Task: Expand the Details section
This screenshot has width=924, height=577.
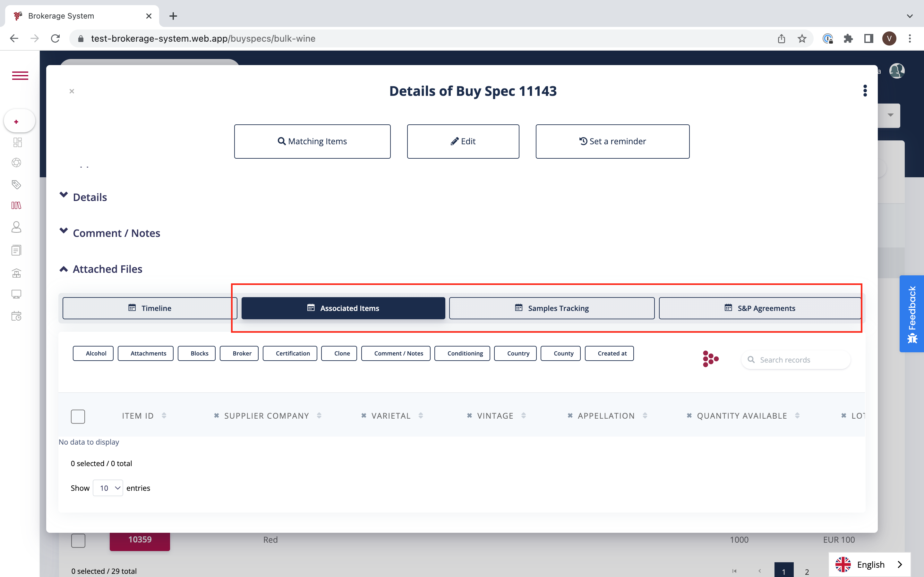Action: (x=90, y=197)
